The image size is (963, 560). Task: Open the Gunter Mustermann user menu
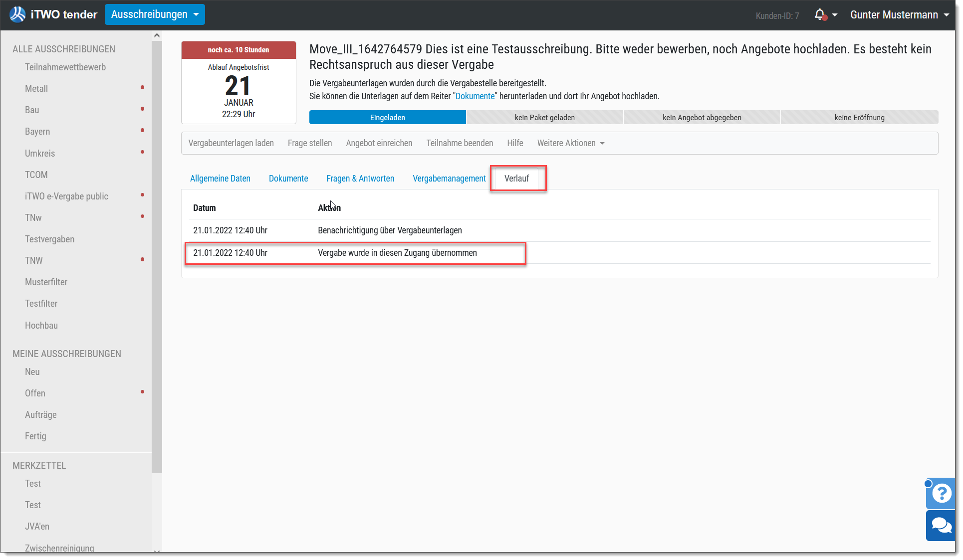900,15
